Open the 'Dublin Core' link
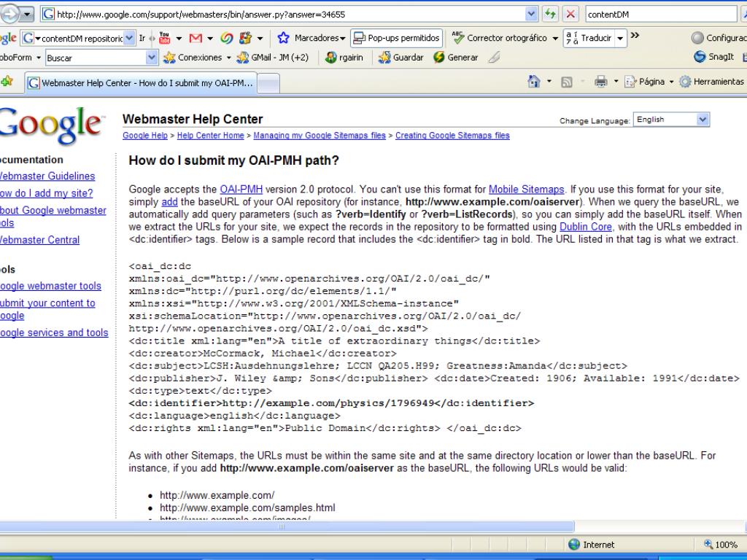 586,227
